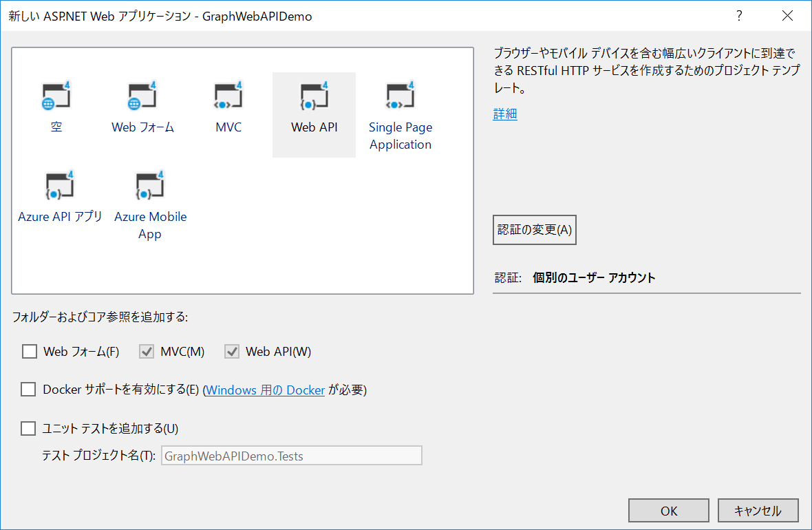Click the テスト プロジェクト名 input field
The width and height of the screenshot is (812, 530).
point(291,455)
